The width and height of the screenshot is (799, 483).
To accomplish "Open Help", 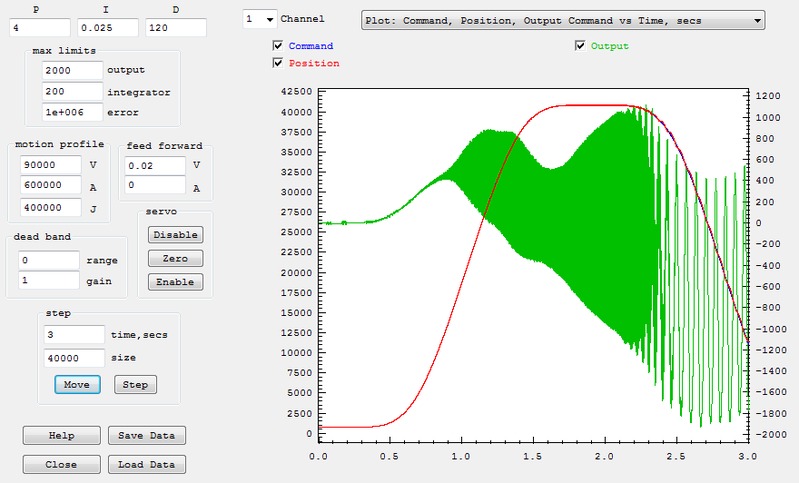I will pyautogui.click(x=62, y=436).
